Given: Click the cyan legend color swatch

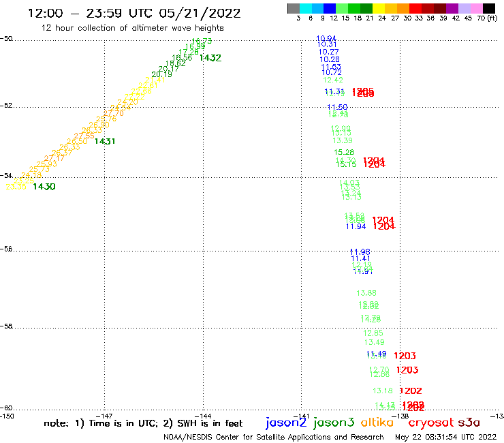Looking at the screenshot, I should point(306,8).
